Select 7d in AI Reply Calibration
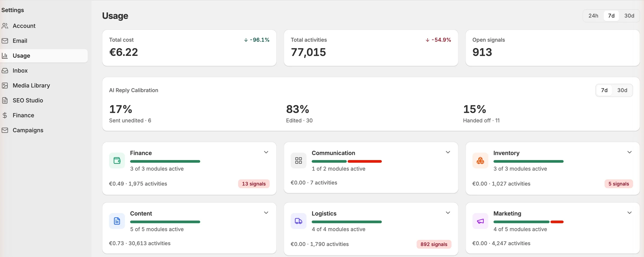Image resolution: width=644 pixels, height=257 pixels. tap(604, 90)
